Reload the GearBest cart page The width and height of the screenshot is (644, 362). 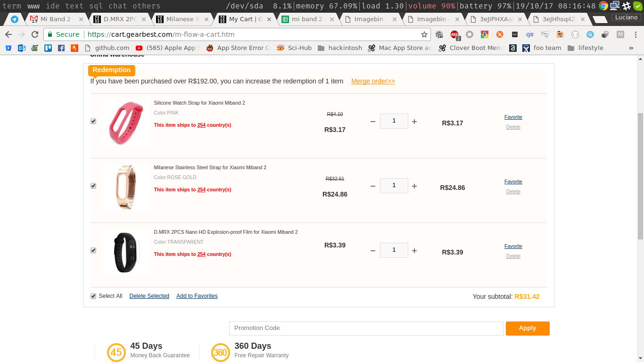click(35, 34)
